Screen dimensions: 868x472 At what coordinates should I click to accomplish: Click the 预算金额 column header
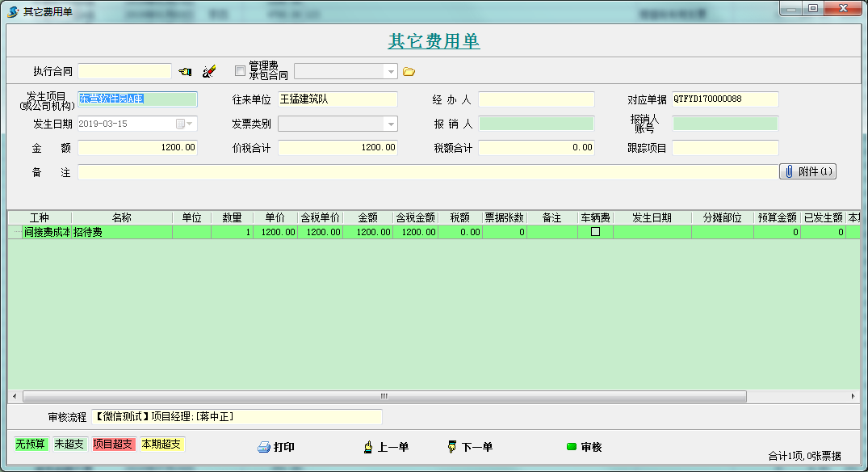pos(778,217)
